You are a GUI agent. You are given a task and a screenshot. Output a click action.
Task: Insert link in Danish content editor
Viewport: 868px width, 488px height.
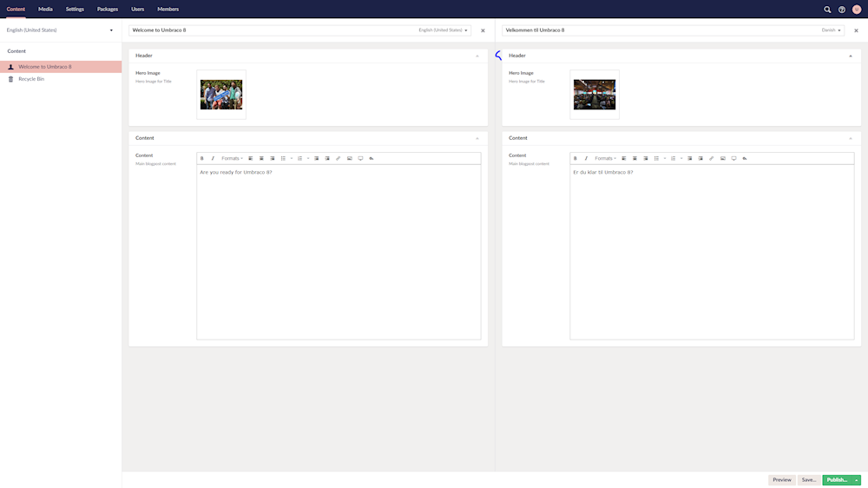[712, 158]
